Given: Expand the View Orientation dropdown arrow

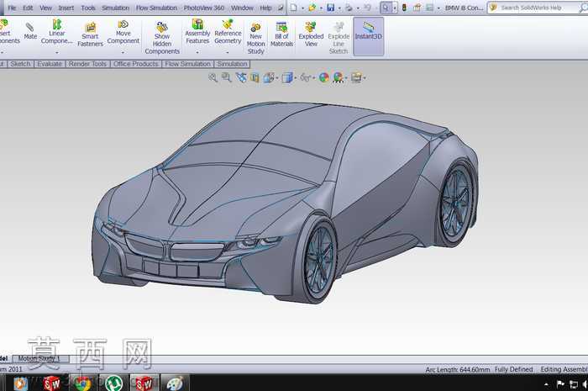Looking at the screenshot, I should pyautogui.click(x=276, y=78).
